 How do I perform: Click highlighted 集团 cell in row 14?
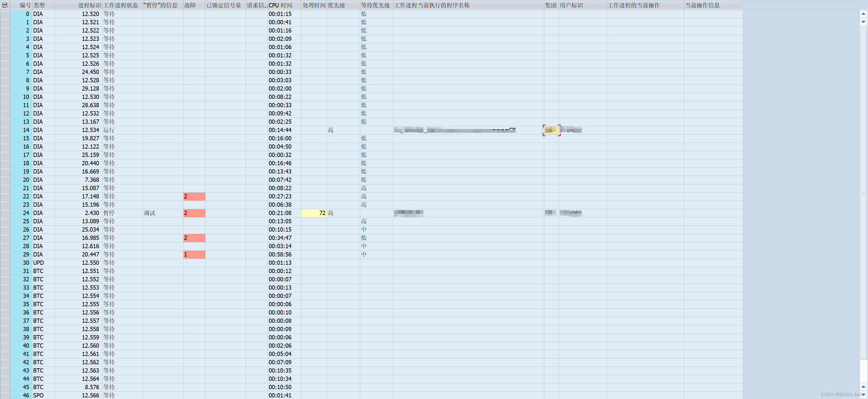551,130
